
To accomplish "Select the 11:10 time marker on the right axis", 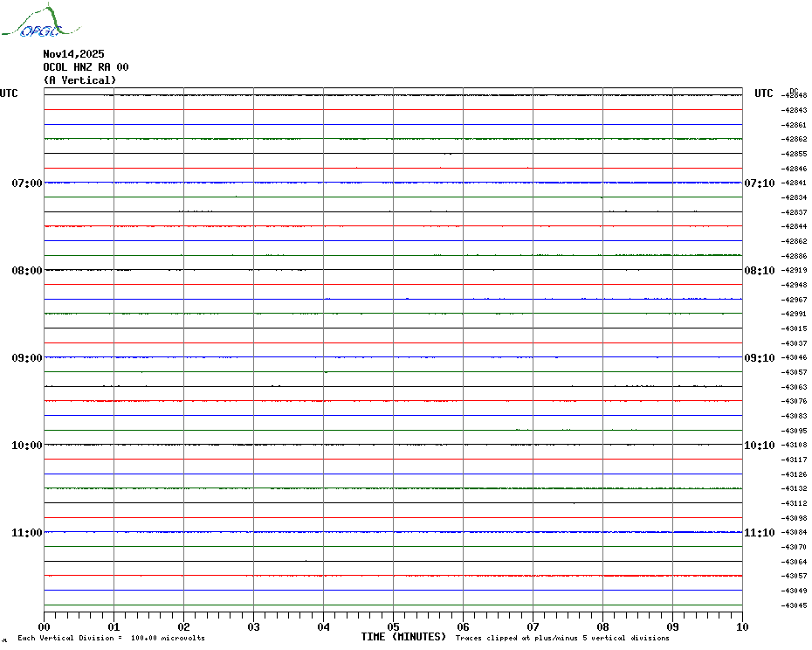I will [x=759, y=533].
